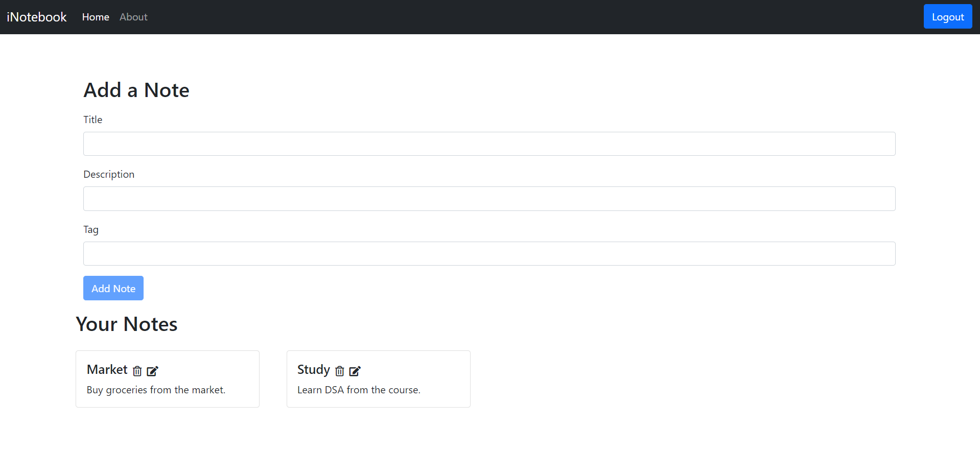Screen dimensions: 980x474
Task: Click the Add a Note heading
Action: pyautogui.click(x=136, y=90)
